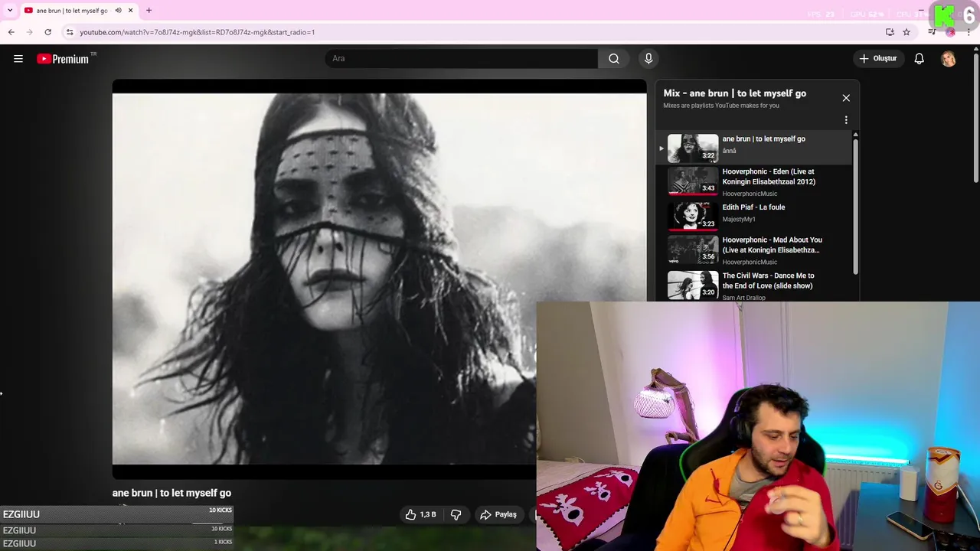
Task: Open a new browser tab
Action: (x=149, y=11)
